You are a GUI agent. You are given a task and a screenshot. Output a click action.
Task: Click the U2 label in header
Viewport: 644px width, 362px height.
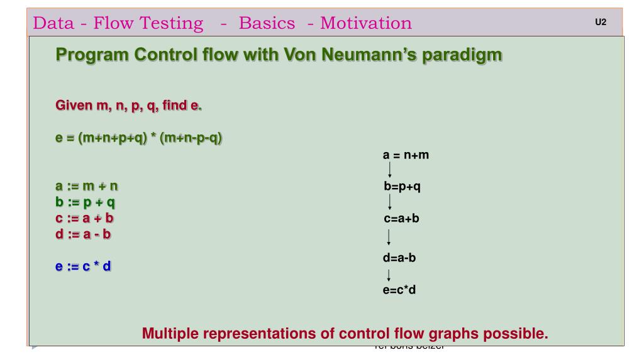click(x=601, y=22)
